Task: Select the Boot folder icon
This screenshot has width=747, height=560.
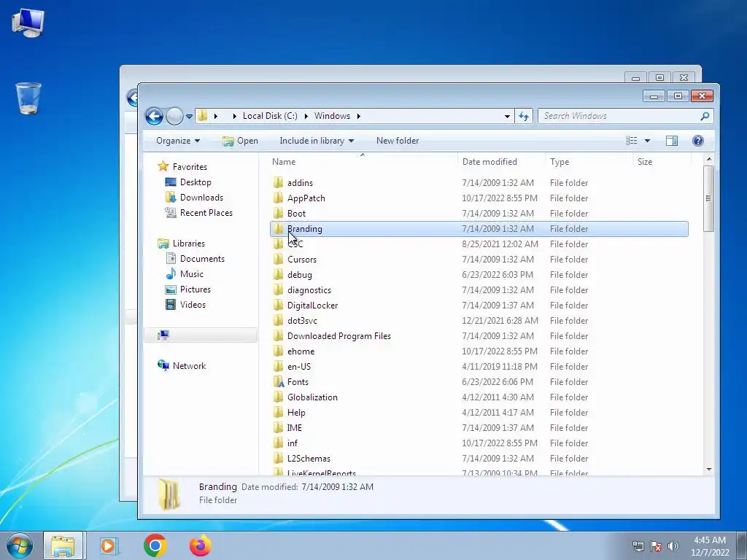Action: [279, 214]
